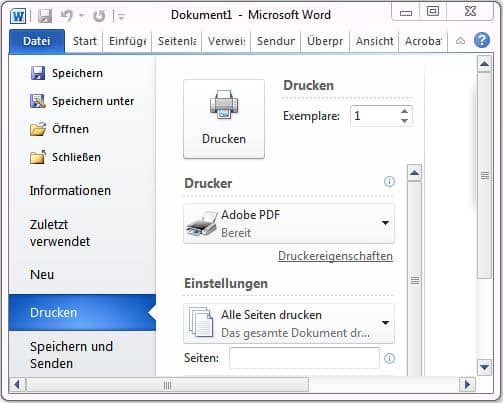This screenshot has width=503, height=403.
Task: Click the info icon next to Drucker
Action: pos(389,182)
